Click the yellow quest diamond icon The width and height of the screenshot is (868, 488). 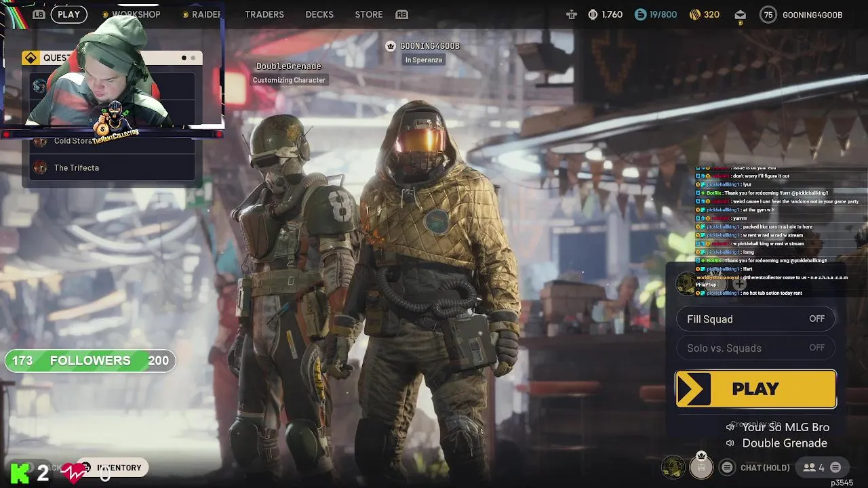(31, 58)
